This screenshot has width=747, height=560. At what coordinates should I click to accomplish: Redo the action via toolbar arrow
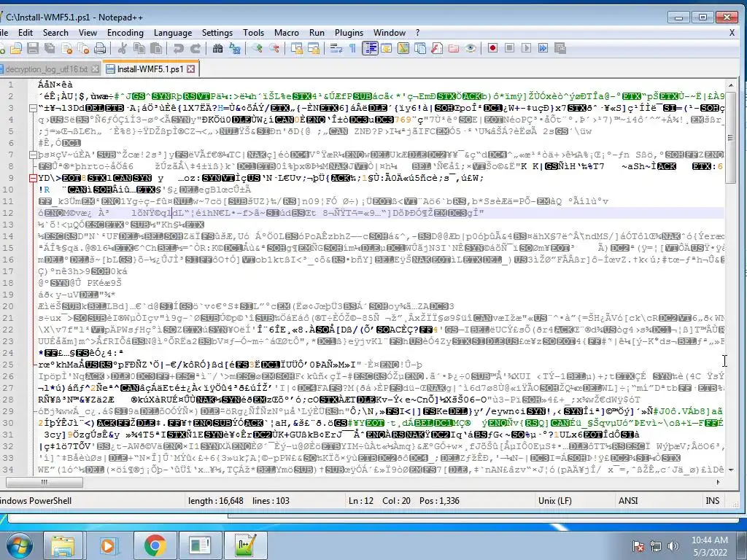pos(196,48)
